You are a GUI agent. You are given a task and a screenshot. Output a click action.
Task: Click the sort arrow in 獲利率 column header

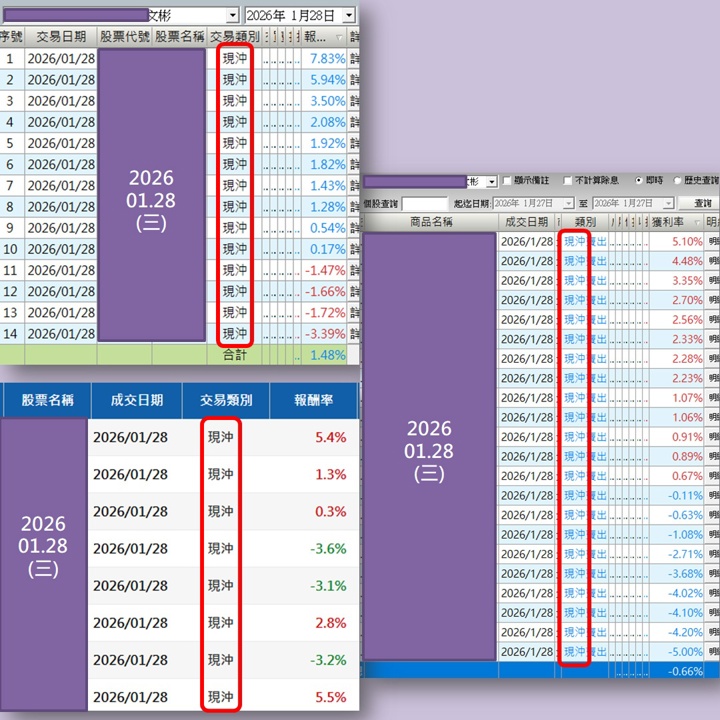(698, 223)
